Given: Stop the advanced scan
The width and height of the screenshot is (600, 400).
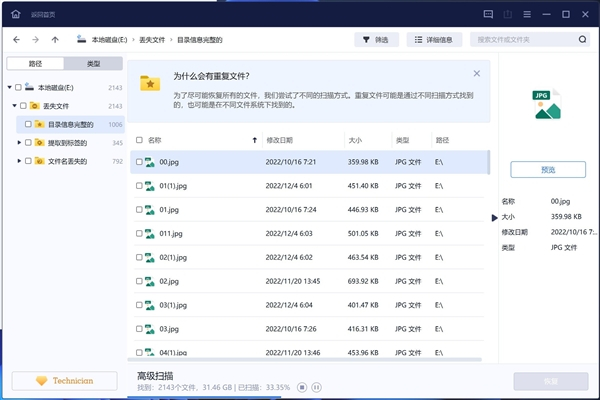Looking at the screenshot, I should (x=302, y=387).
